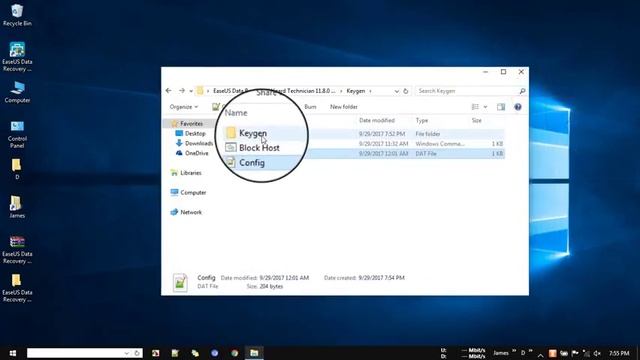Change view with the view icon
The image size is (640, 360).
click(475, 107)
